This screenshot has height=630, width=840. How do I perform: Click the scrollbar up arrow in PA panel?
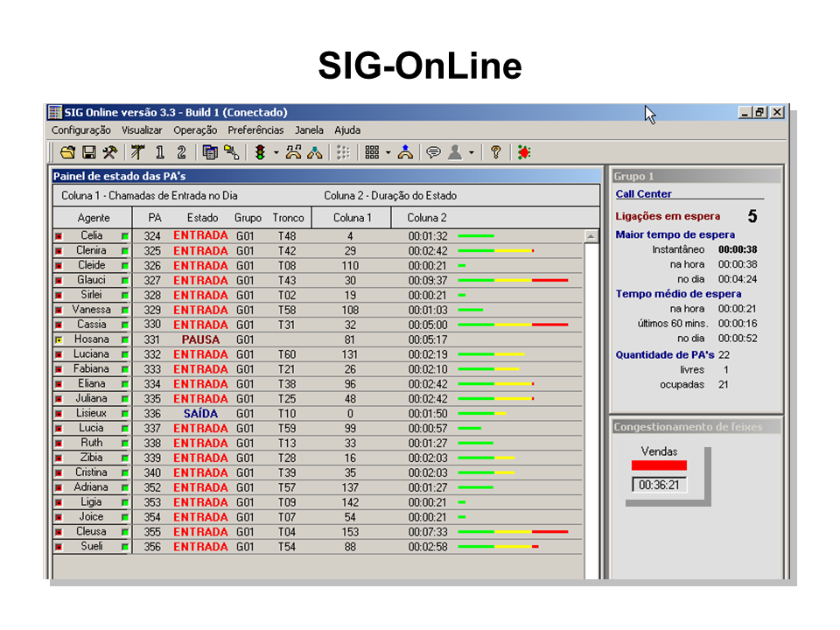591,236
